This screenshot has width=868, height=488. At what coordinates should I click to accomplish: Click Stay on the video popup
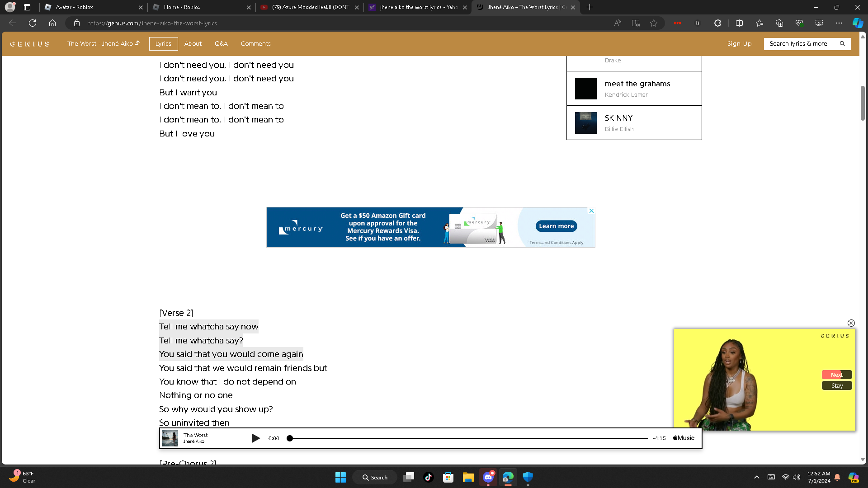pyautogui.click(x=837, y=385)
